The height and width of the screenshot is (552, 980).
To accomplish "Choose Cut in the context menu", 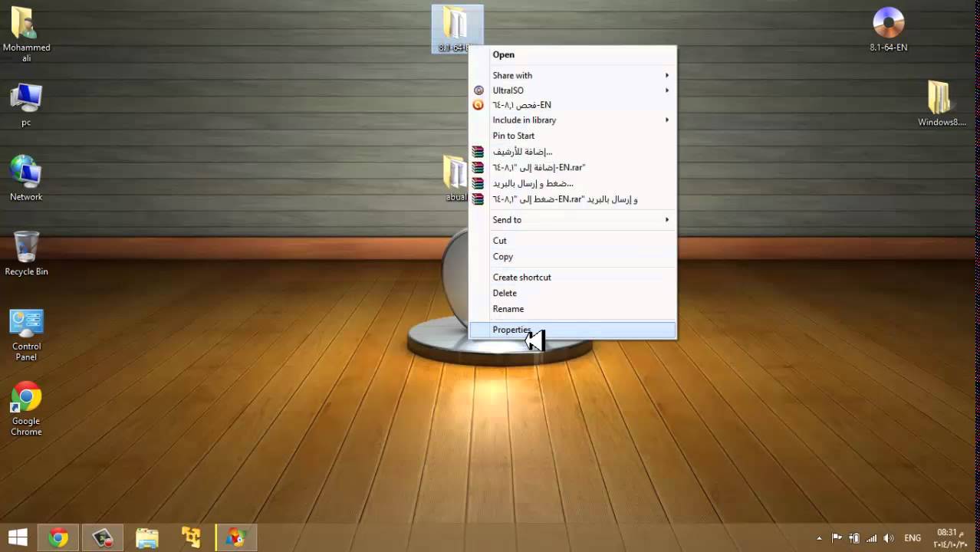I will pyautogui.click(x=573, y=241).
